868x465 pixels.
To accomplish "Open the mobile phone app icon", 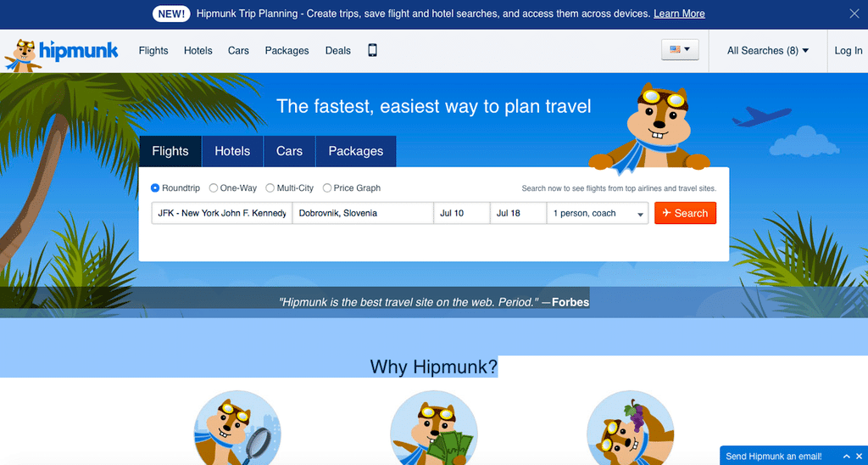I will point(373,50).
